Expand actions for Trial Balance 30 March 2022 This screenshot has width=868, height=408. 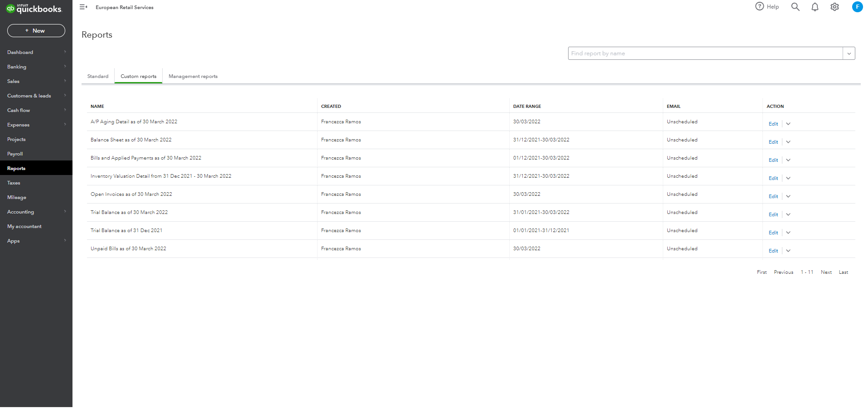click(788, 214)
